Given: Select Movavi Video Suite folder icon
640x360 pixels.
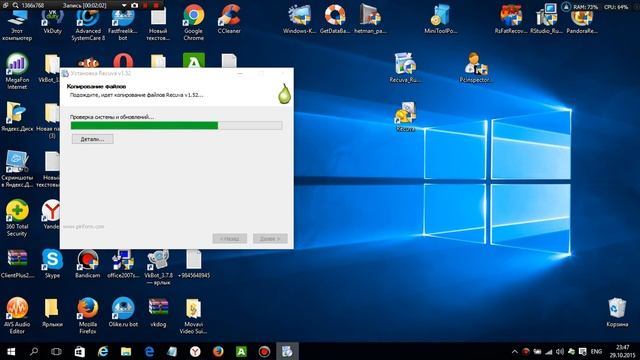Looking at the screenshot, I should click(193, 316).
